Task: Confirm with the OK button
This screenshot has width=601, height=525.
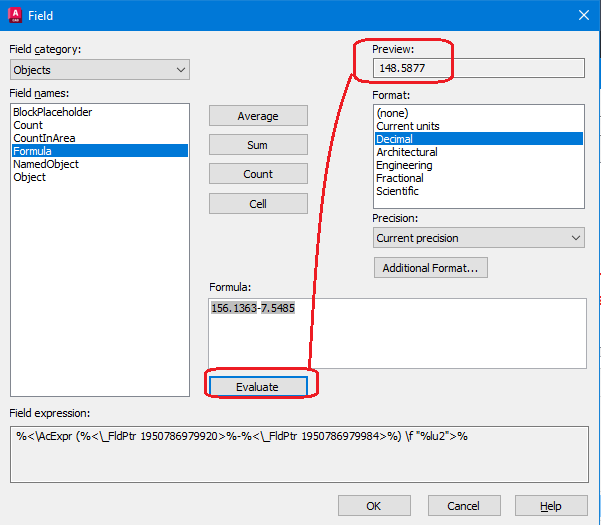Action: 374,506
